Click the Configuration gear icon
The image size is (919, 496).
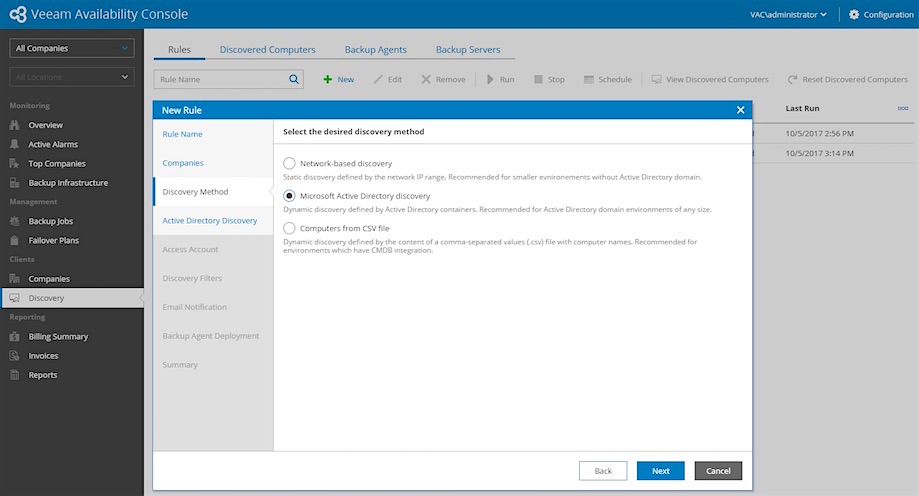[854, 14]
